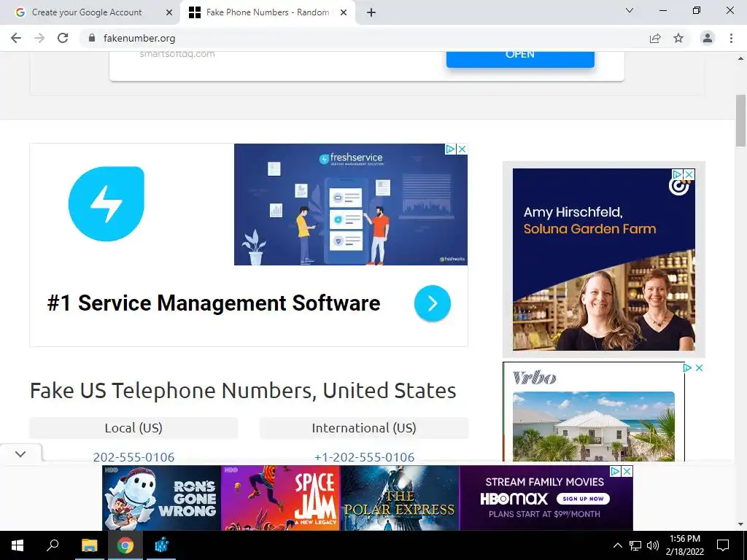
Task: Click the Freshservice lightning bolt logo
Action: point(107,204)
